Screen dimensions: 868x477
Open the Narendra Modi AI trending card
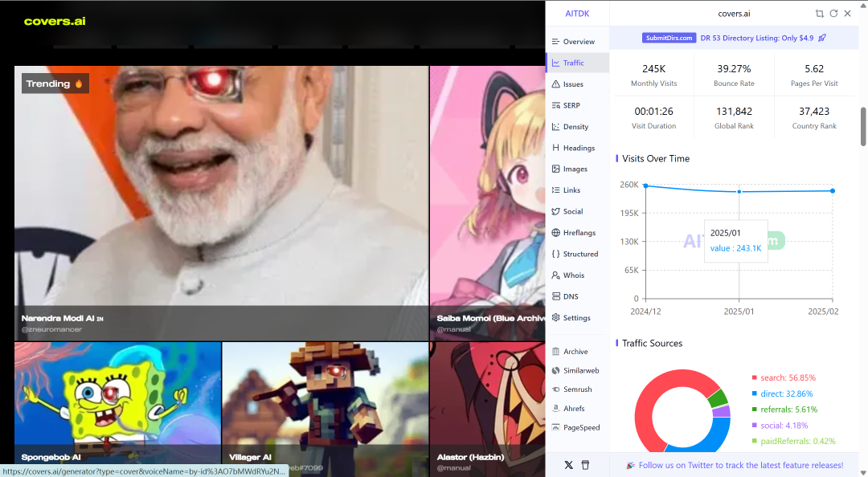click(222, 203)
